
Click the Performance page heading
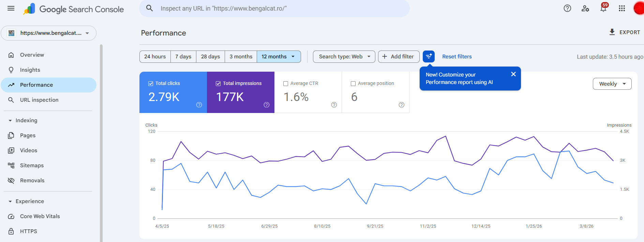click(x=164, y=33)
